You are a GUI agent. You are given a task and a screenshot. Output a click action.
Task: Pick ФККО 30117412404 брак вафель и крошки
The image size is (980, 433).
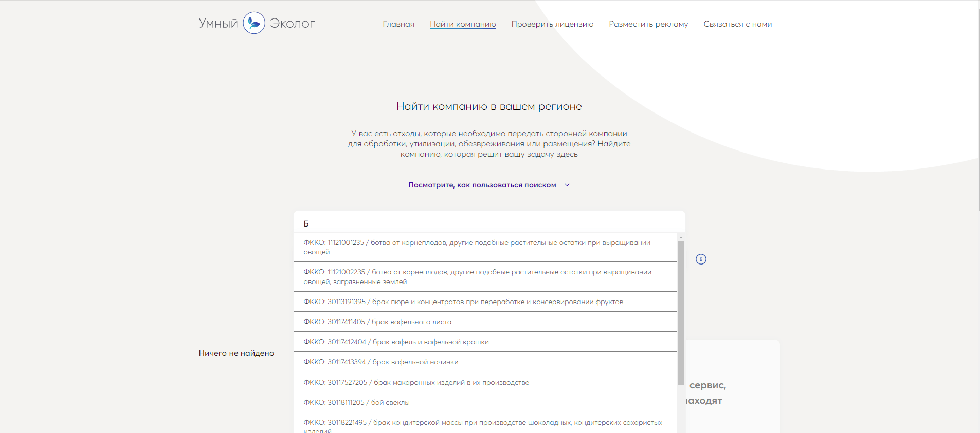point(485,342)
